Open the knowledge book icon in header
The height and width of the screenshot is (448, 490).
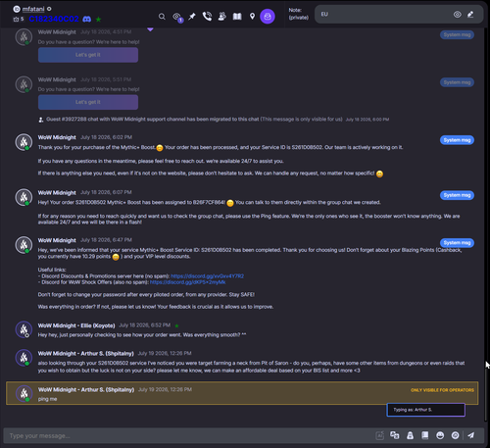[x=237, y=17]
